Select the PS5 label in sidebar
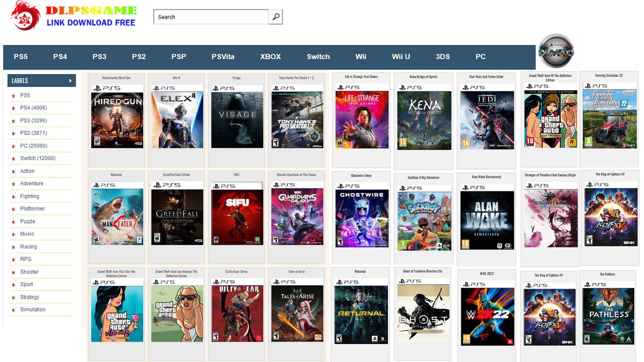644x362 pixels. [x=25, y=95]
